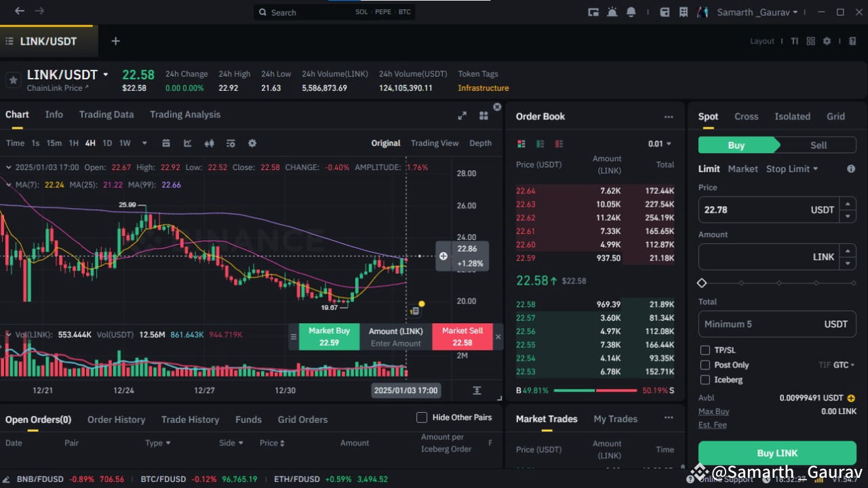Expand more time intervals dropdown

[144, 143]
